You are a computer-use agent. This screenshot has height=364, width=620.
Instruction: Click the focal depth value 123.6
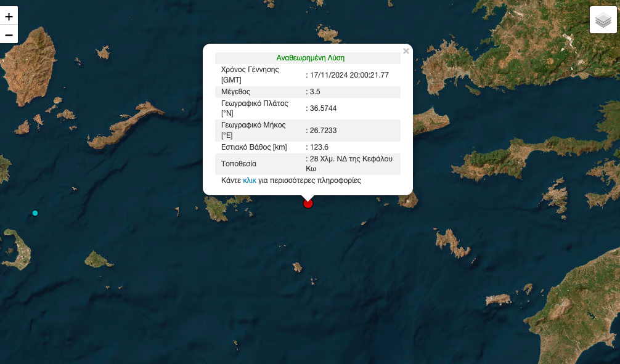(319, 147)
